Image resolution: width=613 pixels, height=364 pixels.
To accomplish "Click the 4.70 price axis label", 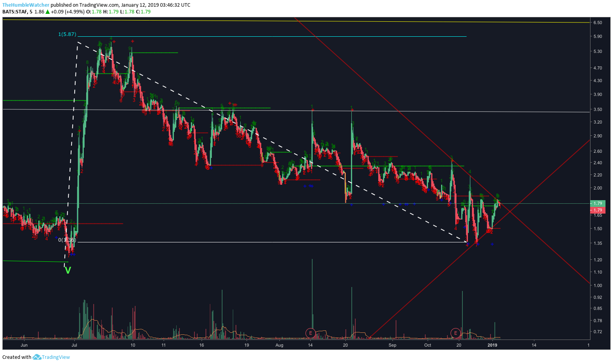I will click(598, 68).
